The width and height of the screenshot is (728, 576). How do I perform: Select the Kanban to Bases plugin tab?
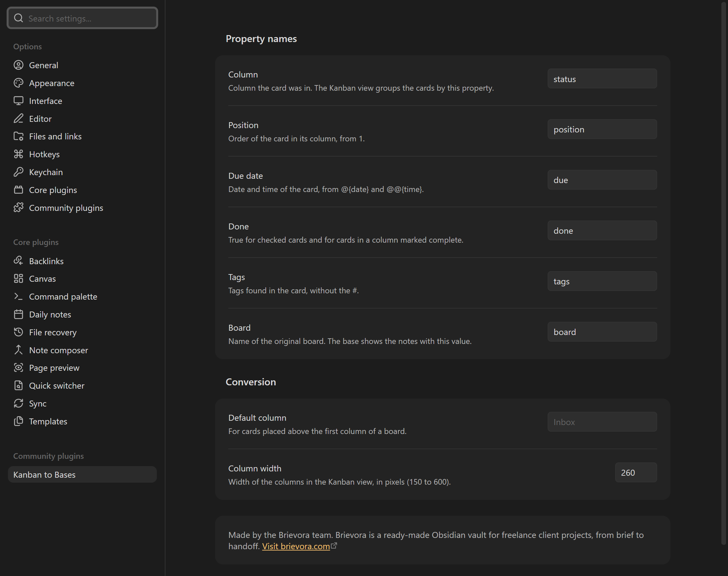82,474
